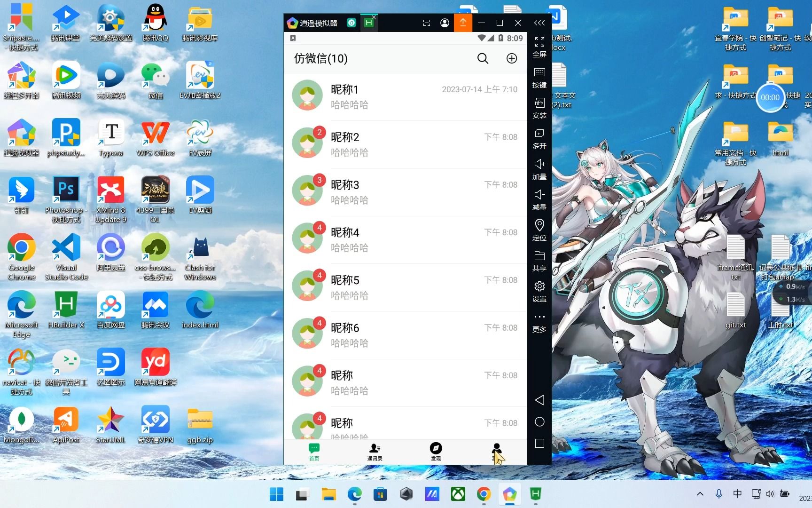Switch to the 通讯录 tab
Image resolution: width=812 pixels, height=508 pixels.
pyautogui.click(x=375, y=452)
